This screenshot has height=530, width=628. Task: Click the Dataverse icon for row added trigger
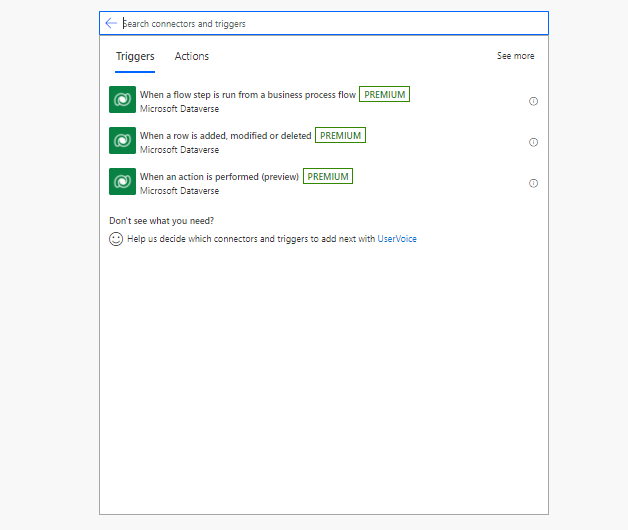pos(123,140)
